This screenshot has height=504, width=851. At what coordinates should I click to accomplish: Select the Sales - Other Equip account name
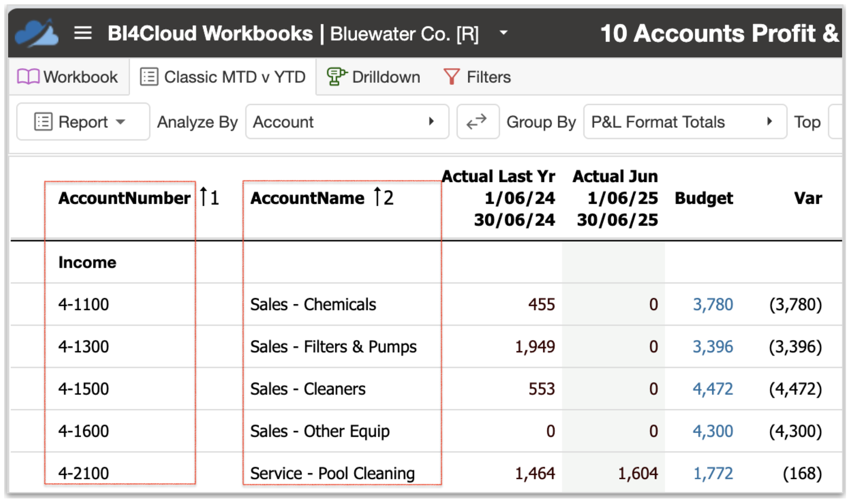(320, 432)
